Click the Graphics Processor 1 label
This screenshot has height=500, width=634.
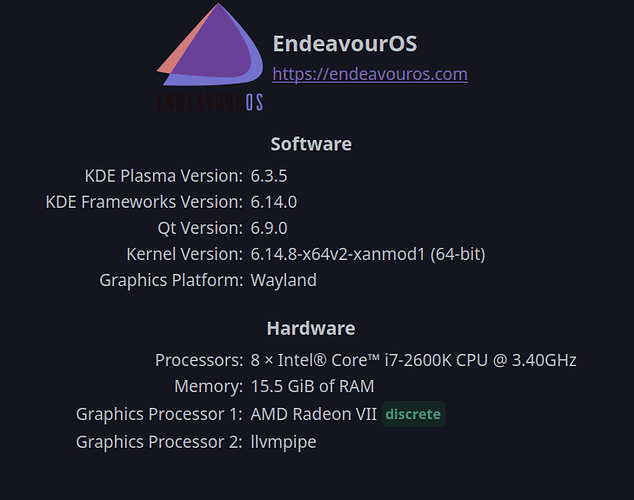(159, 414)
